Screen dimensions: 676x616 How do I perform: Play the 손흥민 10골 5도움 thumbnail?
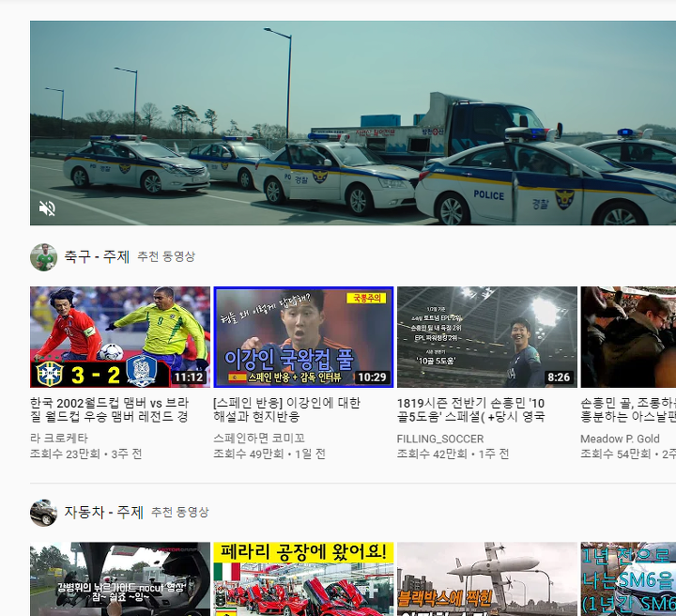click(x=487, y=337)
